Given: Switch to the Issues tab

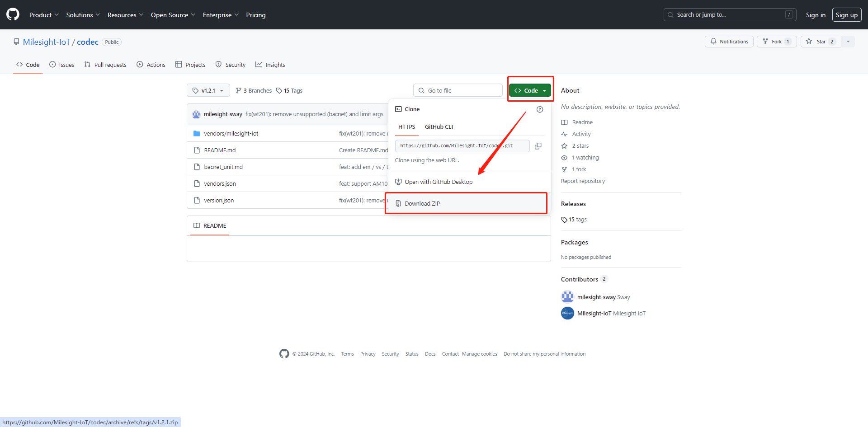Looking at the screenshot, I should 62,65.
